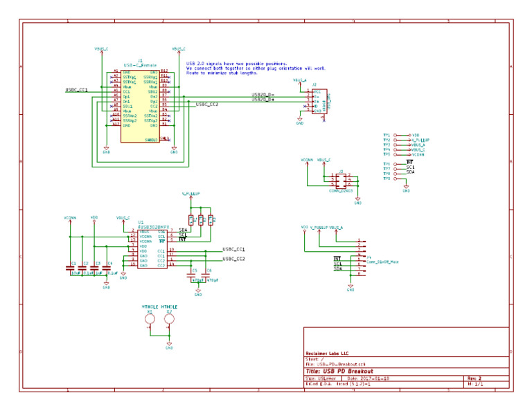Select the Conn_01x08_Male J4 label
The image size is (532, 411).
tap(382, 262)
